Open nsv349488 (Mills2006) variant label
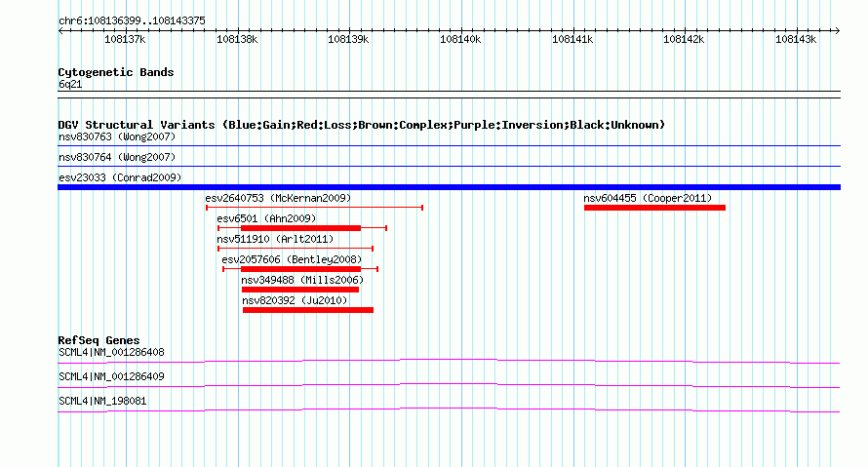The image size is (868, 467). tap(302, 280)
